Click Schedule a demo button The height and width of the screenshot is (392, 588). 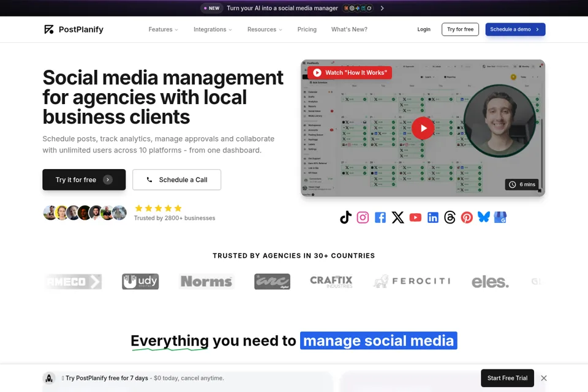(x=515, y=29)
